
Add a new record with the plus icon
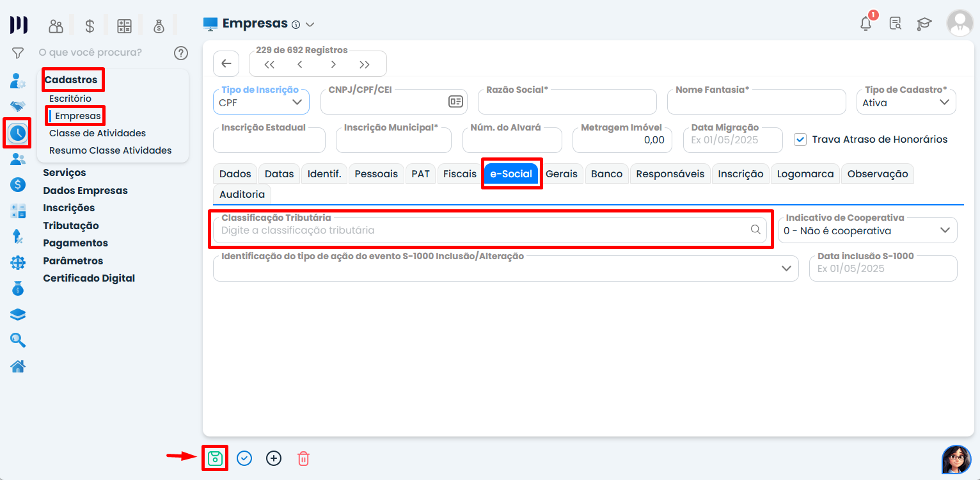(274, 458)
